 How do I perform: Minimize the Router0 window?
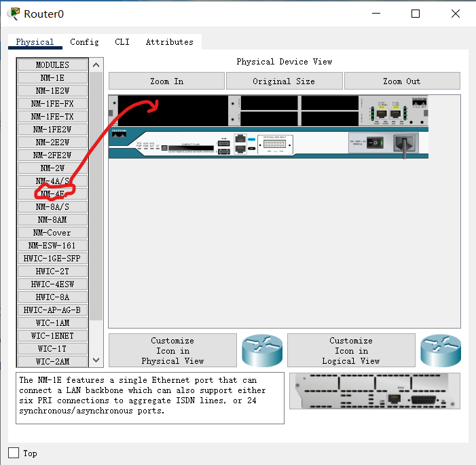click(x=376, y=14)
